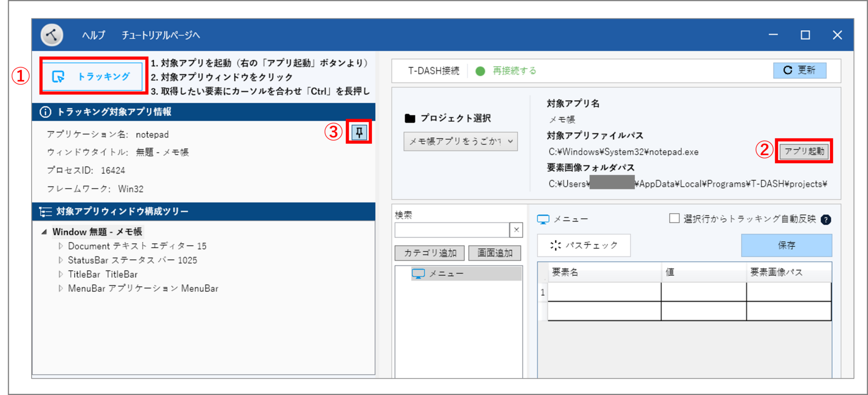Click the 再接続する link
The width and height of the screenshot is (868, 395).
point(514,71)
